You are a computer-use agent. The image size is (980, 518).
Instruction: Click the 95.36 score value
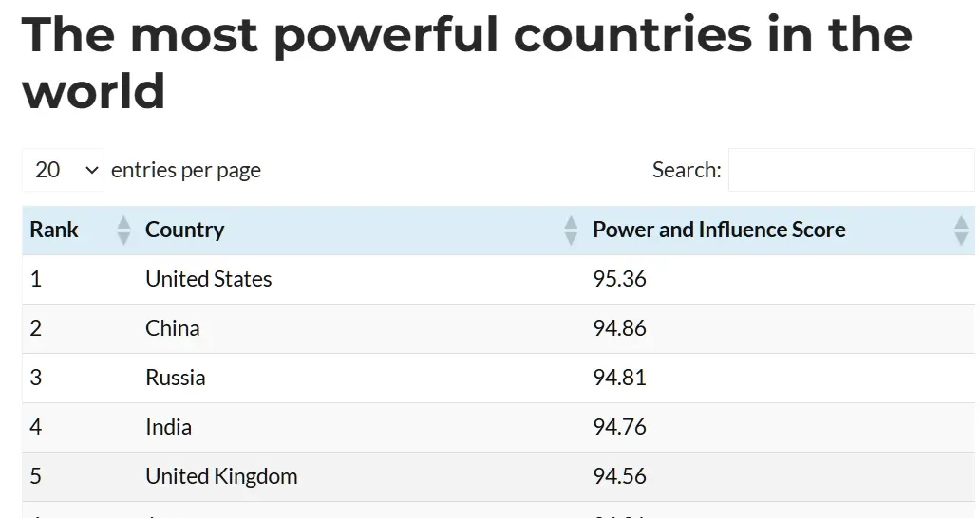[619, 279]
